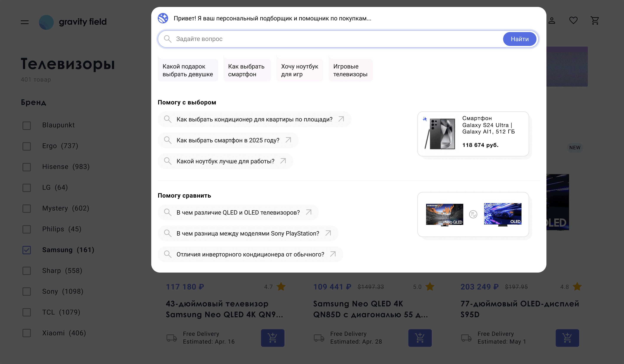
Task: Open the hamburger menu
Action: coord(24,22)
